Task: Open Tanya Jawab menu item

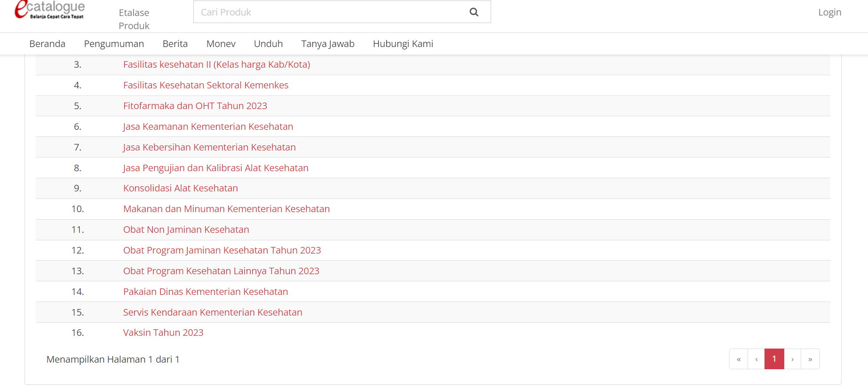Action: [x=328, y=44]
